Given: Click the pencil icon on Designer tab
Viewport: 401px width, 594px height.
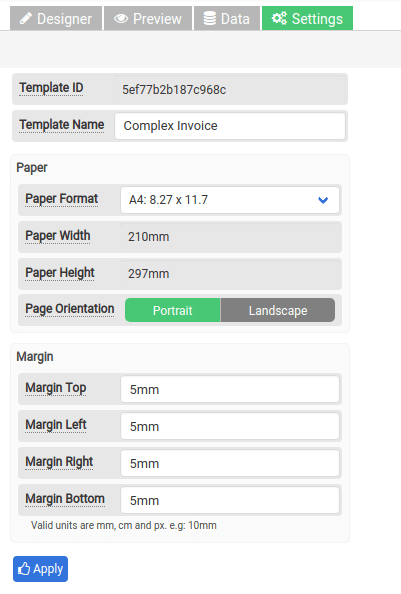Looking at the screenshot, I should click(x=26, y=18).
